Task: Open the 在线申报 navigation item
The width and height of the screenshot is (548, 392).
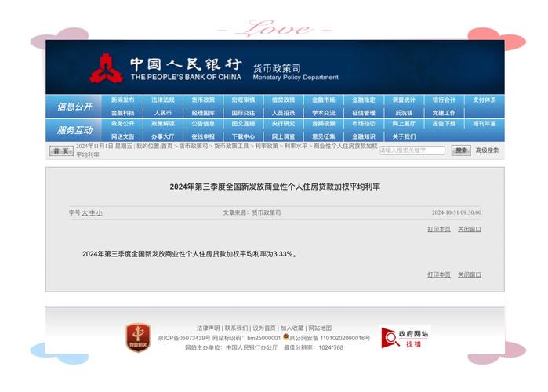Action: tap(203, 136)
